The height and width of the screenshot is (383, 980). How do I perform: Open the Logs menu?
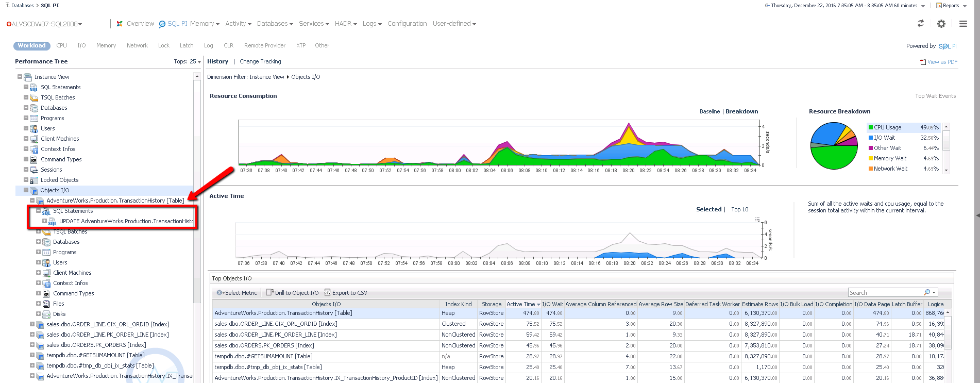372,24
